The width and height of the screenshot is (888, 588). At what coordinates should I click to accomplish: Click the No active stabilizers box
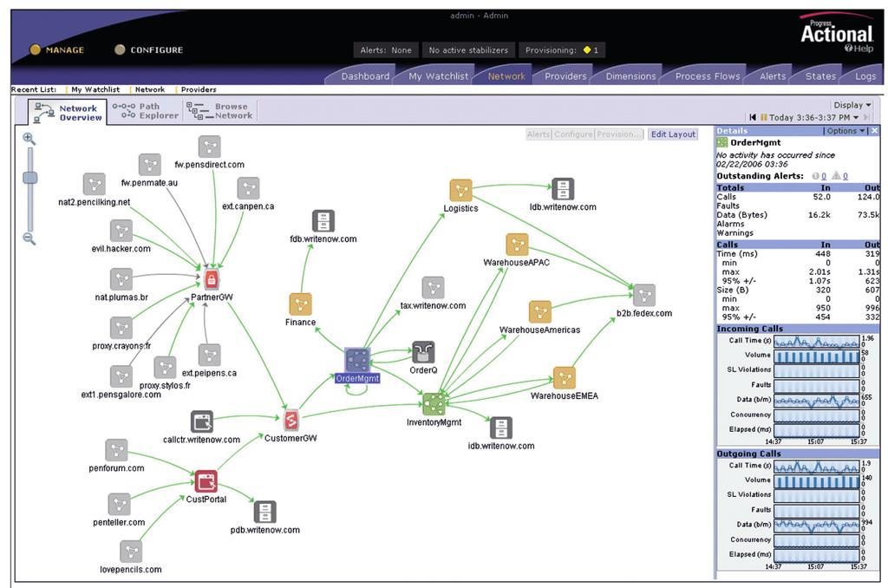[x=468, y=49]
